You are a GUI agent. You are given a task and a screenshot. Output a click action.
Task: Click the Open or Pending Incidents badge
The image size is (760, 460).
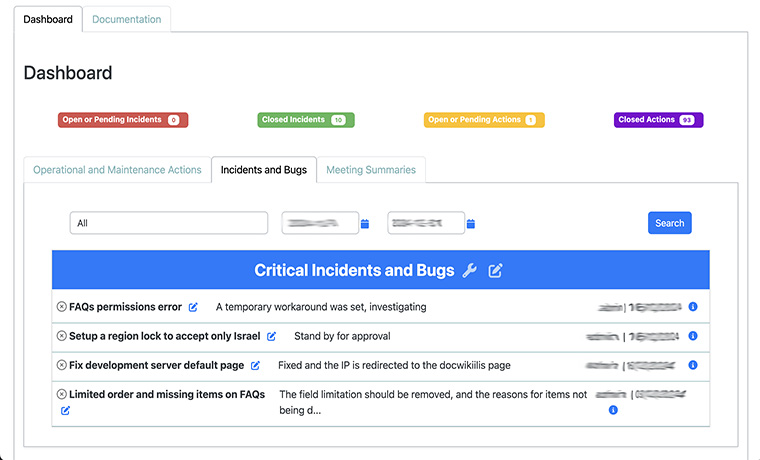coord(122,120)
